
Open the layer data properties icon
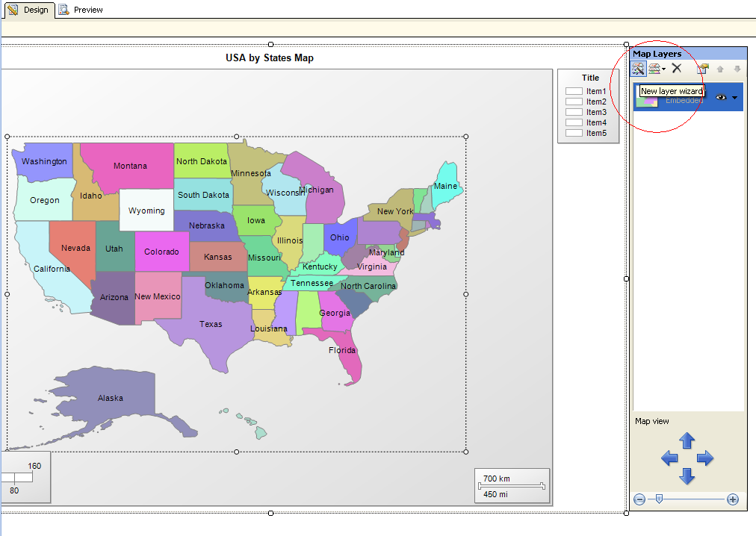point(701,69)
